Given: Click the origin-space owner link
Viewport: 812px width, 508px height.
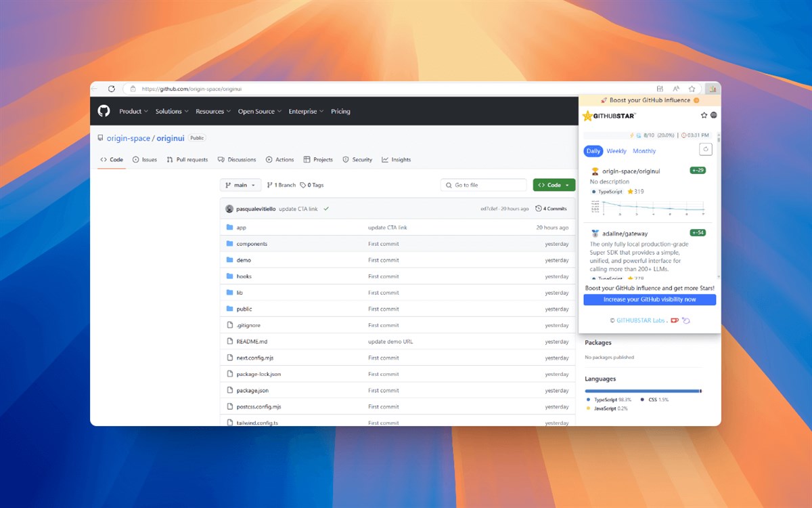Looking at the screenshot, I should 127,138.
